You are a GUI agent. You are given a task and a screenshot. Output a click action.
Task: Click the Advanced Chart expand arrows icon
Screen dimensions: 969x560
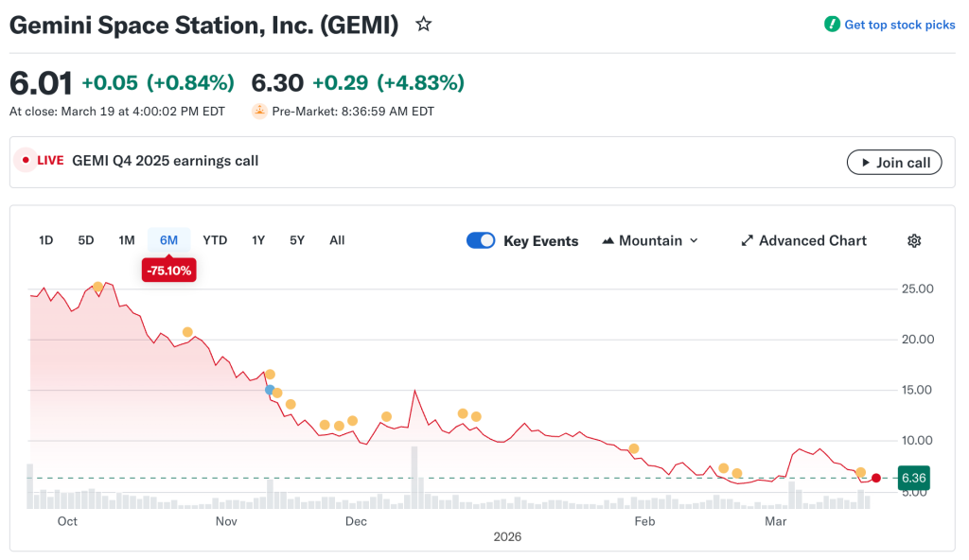coord(748,240)
